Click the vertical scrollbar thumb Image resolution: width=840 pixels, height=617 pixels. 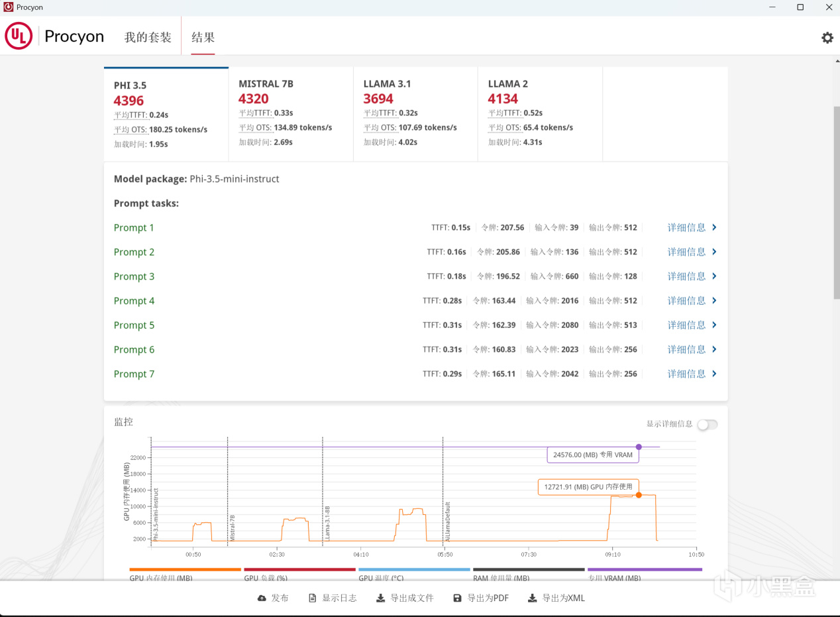(x=836, y=202)
